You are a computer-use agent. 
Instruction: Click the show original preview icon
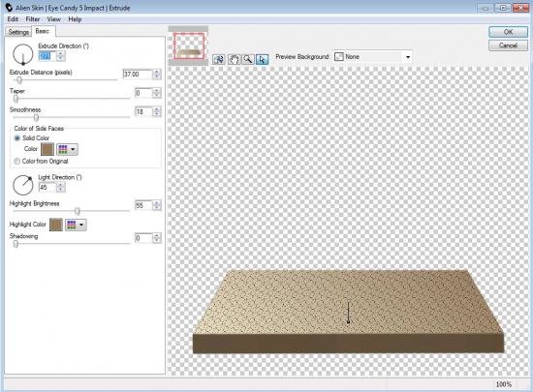[219, 59]
